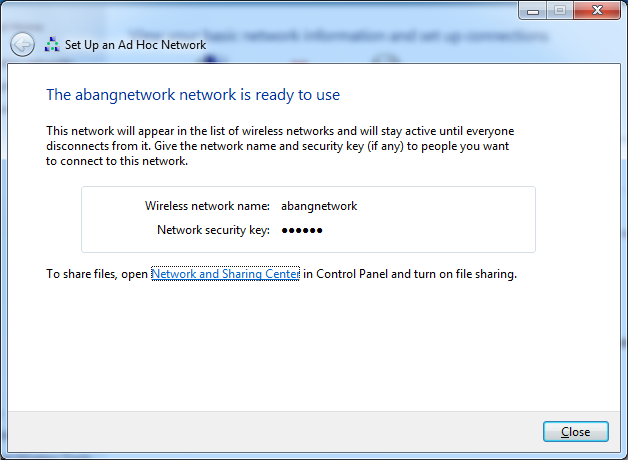This screenshot has width=628, height=460.
Task: Click the "To share files, open" text
Action: 97,274
